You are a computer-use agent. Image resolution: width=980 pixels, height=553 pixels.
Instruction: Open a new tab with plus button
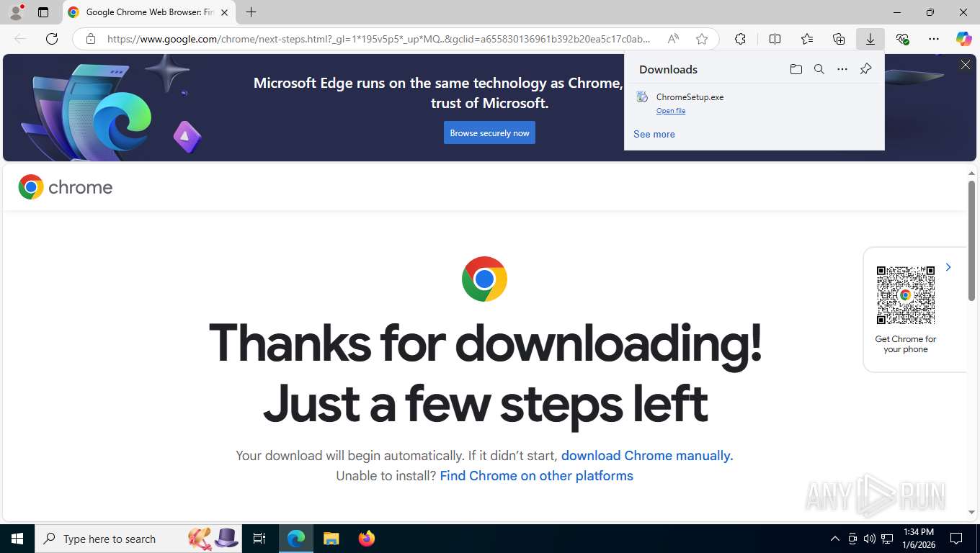click(x=251, y=12)
